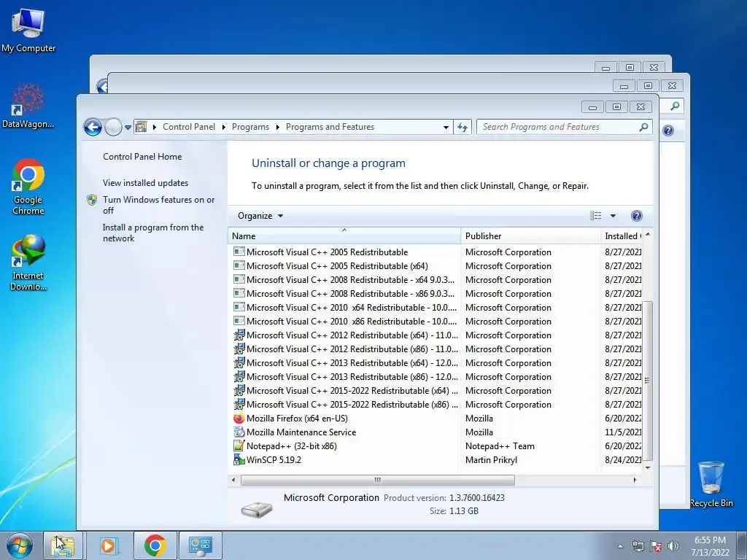Sort by the Publisher column header
The image size is (747, 560).
[x=531, y=236]
